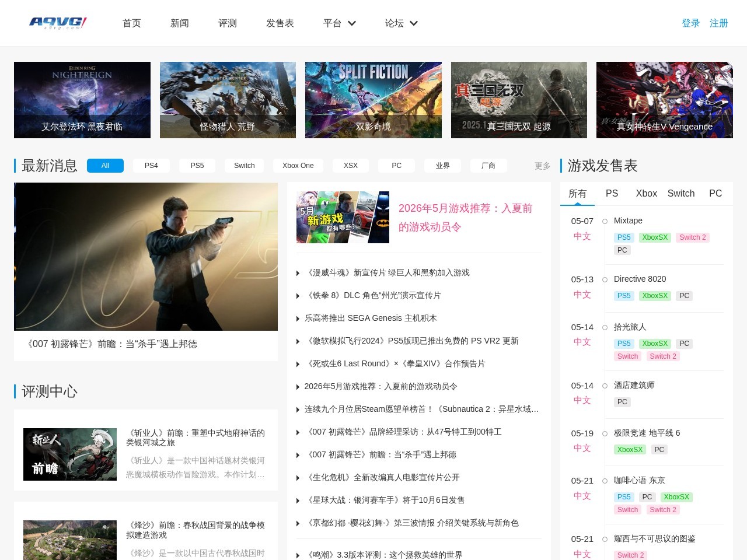
Task: Select the All news filter
Action: 105,166
